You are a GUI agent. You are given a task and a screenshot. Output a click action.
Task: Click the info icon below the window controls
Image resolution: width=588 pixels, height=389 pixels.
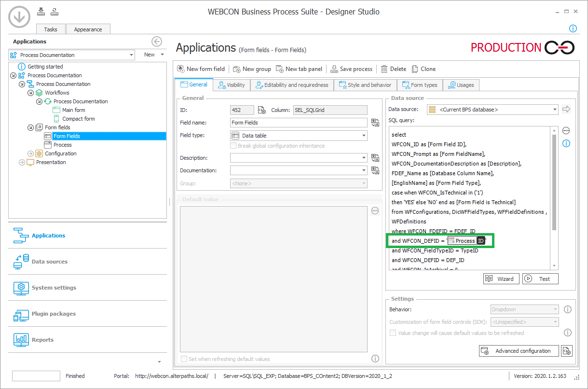click(x=573, y=28)
